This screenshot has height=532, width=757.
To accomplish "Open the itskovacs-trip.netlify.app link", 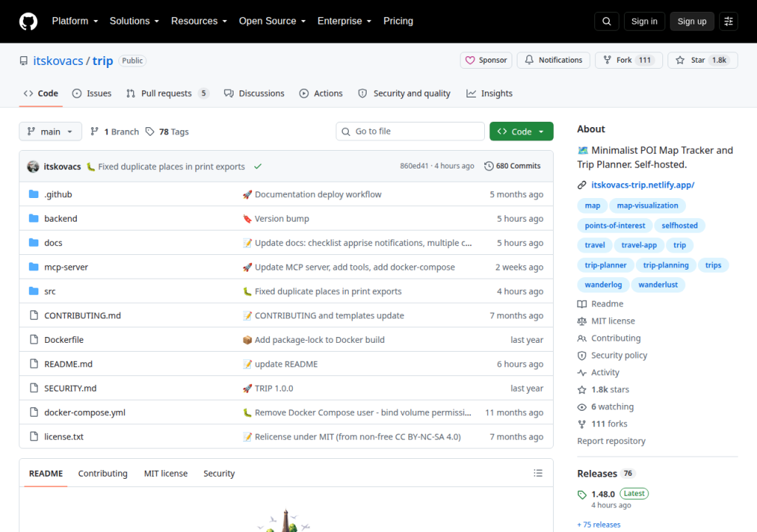I will [642, 185].
